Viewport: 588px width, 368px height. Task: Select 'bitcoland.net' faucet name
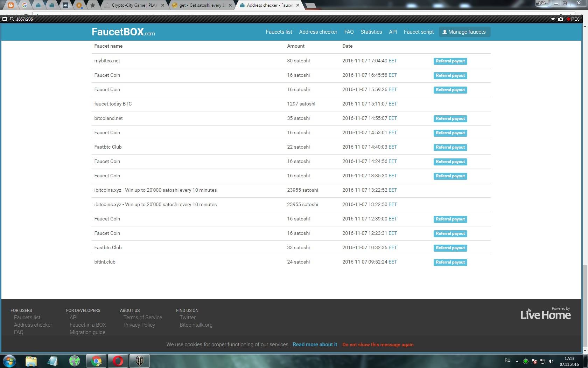(x=108, y=118)
